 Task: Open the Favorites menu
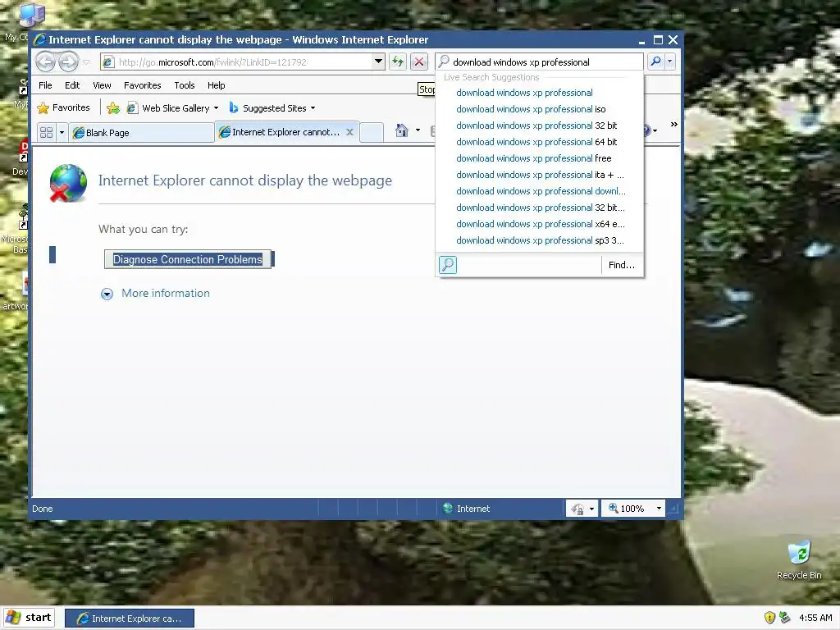coord(143,85)
